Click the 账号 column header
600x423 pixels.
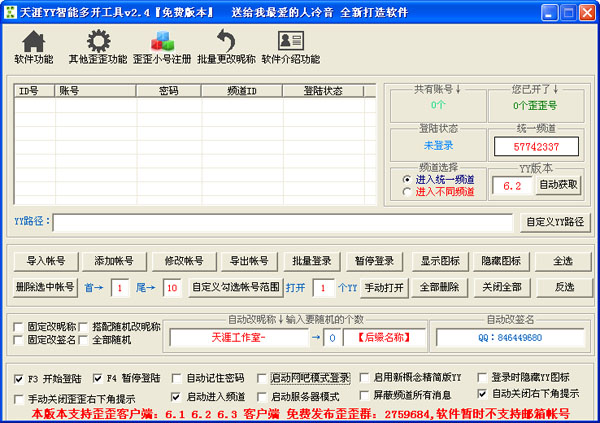[95, 91]
